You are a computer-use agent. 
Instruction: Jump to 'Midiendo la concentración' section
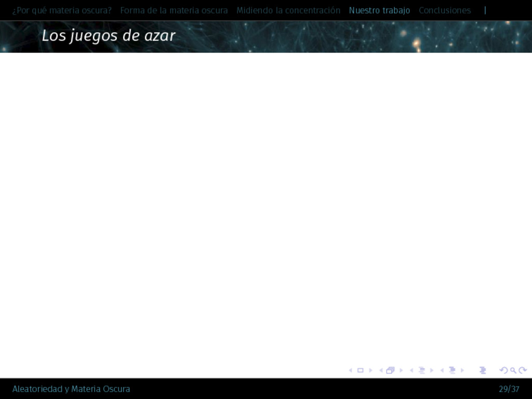288,10
